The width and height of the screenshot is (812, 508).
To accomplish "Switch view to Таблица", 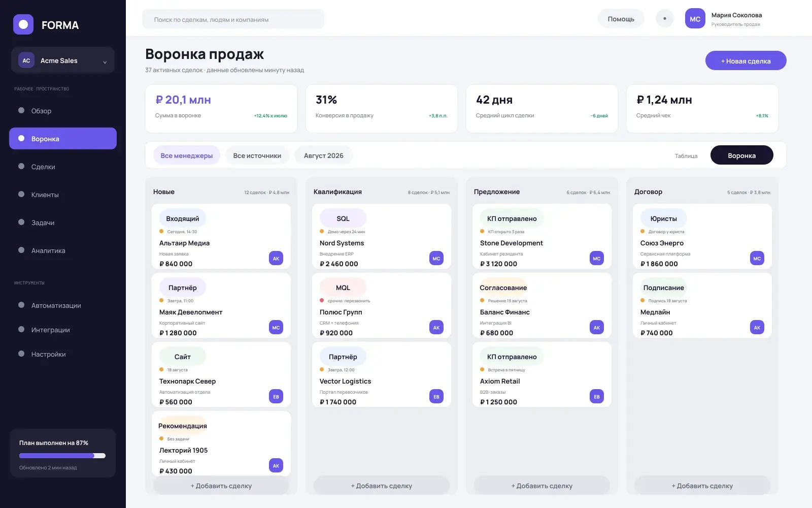I will (686, 155).
